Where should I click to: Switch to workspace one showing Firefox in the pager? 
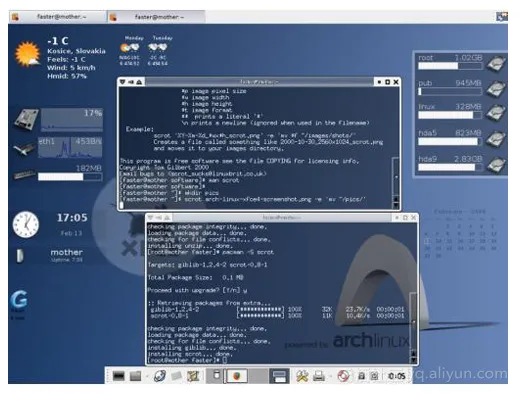(236, 376)
